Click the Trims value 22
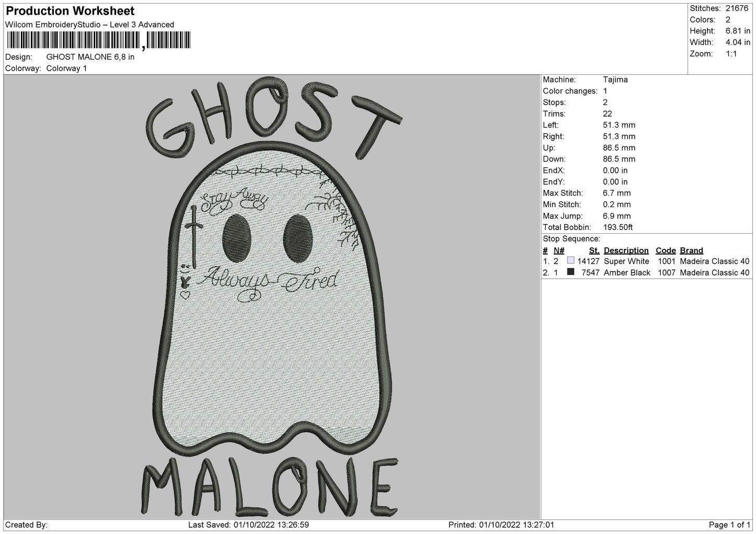Viewport: 756px width, 534px height. tap(607, 114)
